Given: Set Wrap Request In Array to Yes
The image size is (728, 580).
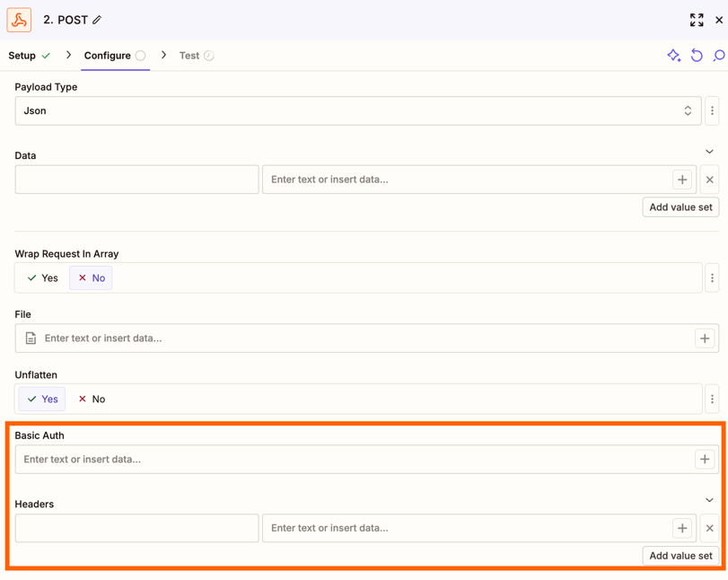Looking at the screenshot, I should [x=42, y=278].
